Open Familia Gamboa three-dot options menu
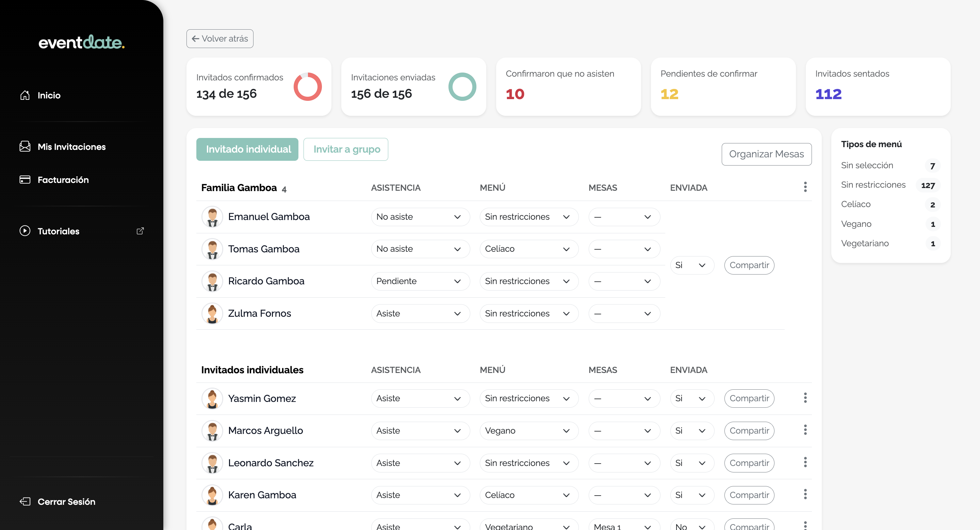 (x=805, y=187)
